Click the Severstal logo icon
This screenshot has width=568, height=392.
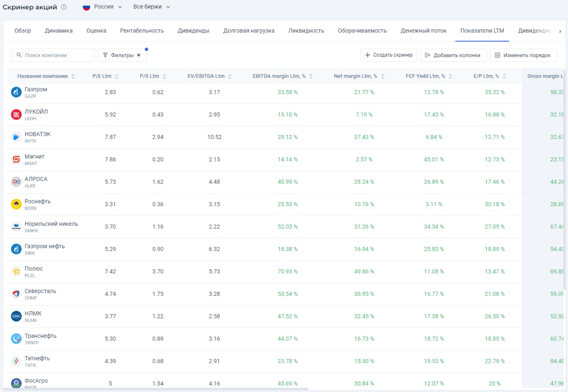coord(16,294)
